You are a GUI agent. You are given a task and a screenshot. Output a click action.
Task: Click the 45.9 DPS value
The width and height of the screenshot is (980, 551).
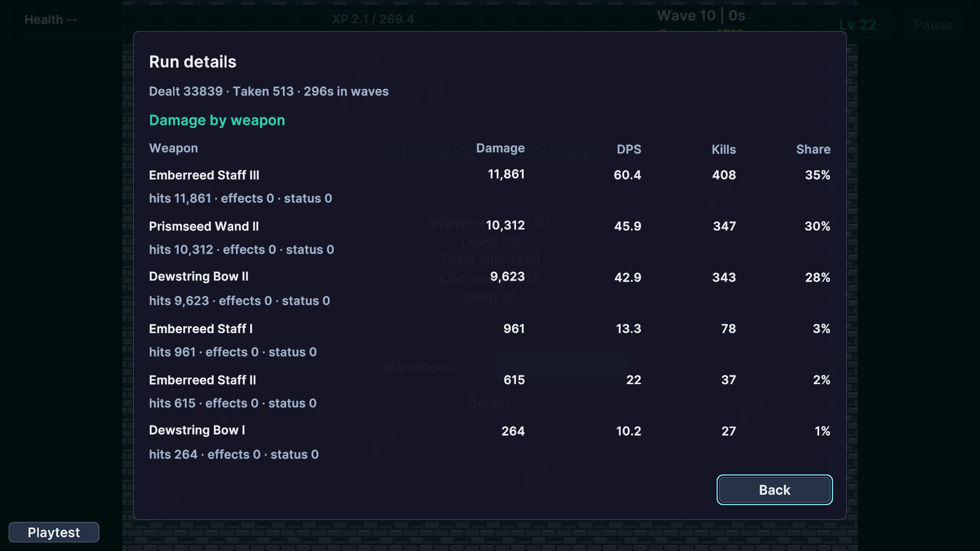point(628,227)
